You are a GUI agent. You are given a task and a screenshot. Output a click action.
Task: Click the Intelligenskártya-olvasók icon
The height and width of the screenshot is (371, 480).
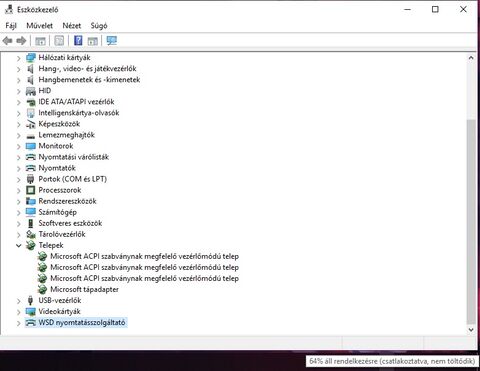[31, 113]
